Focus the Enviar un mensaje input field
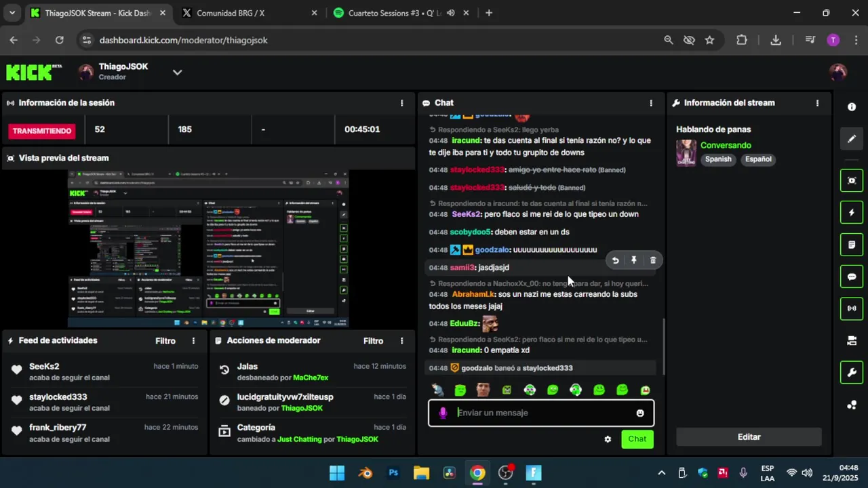The image size is (868, 488). click(541, 413)
